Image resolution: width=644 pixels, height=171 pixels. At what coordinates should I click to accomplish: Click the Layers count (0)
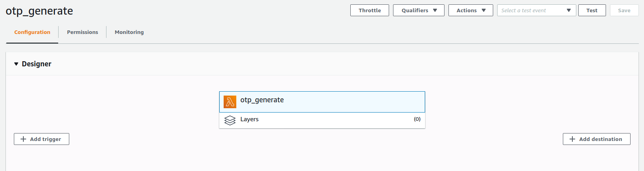tap(417, 119)
